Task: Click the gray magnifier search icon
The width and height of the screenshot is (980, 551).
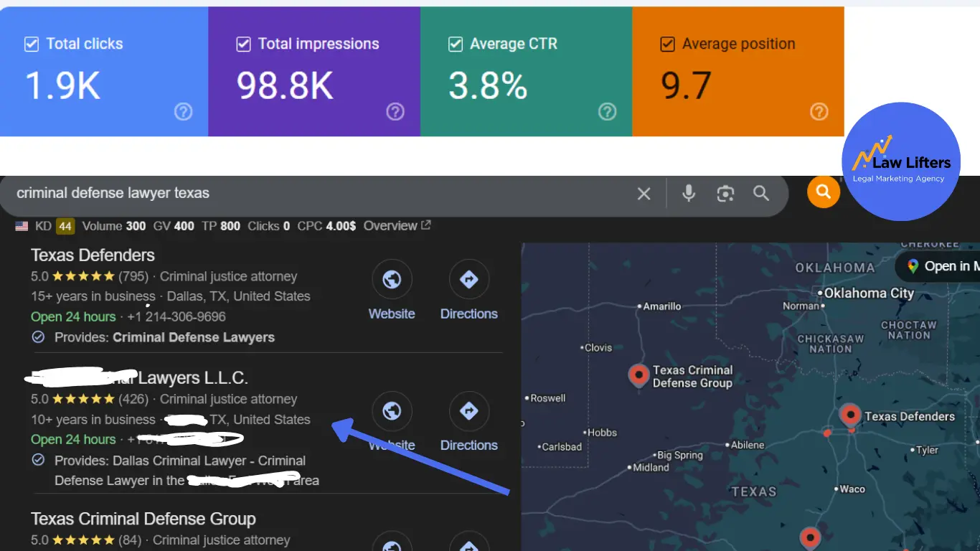Action: 761,194
